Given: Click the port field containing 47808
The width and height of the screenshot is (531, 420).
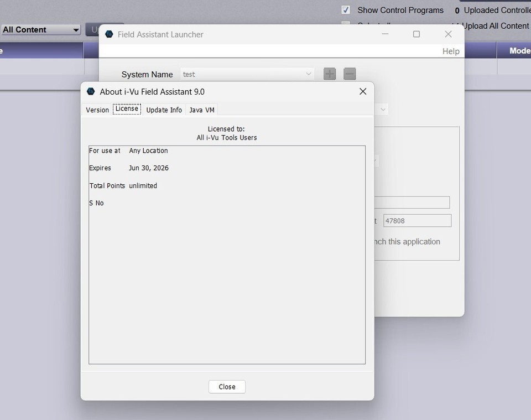Looking at the screenshot, I should point(417,221).
